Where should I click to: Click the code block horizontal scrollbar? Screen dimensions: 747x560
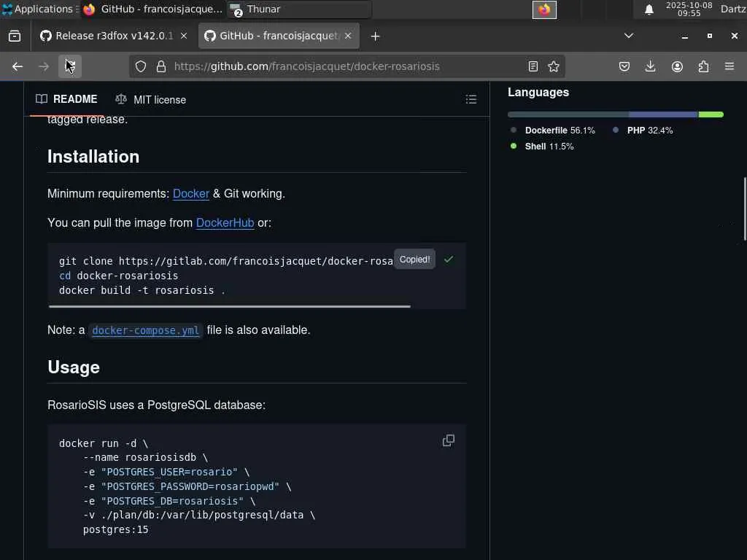[230, 307]
